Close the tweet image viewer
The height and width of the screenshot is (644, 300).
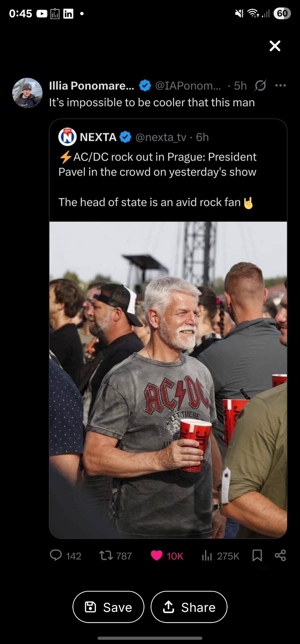[x=275, y=46]
